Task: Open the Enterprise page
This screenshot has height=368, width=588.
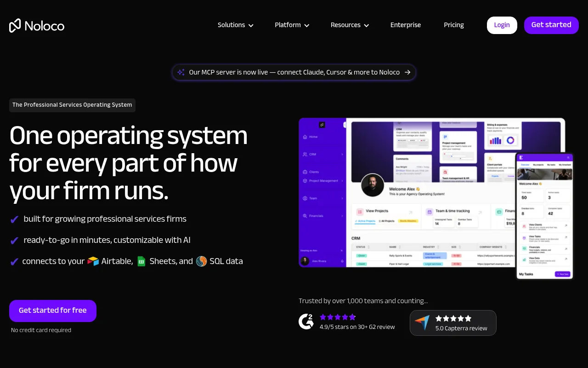Action: (406, 25)
